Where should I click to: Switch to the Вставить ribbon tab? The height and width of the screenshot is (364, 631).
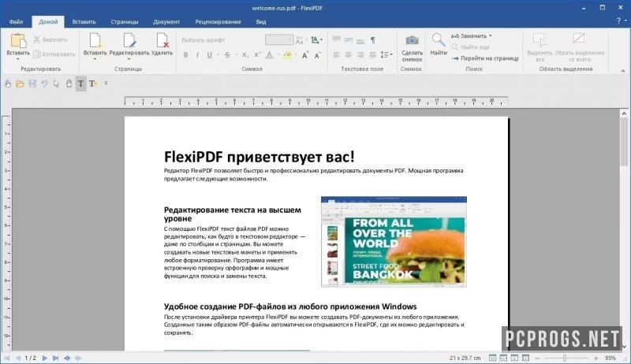coord(84,22)
